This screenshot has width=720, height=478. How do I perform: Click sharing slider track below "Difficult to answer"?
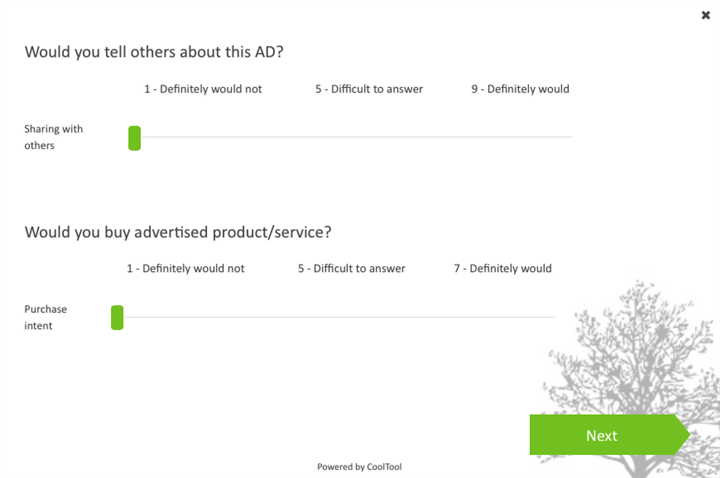(369, 137)
